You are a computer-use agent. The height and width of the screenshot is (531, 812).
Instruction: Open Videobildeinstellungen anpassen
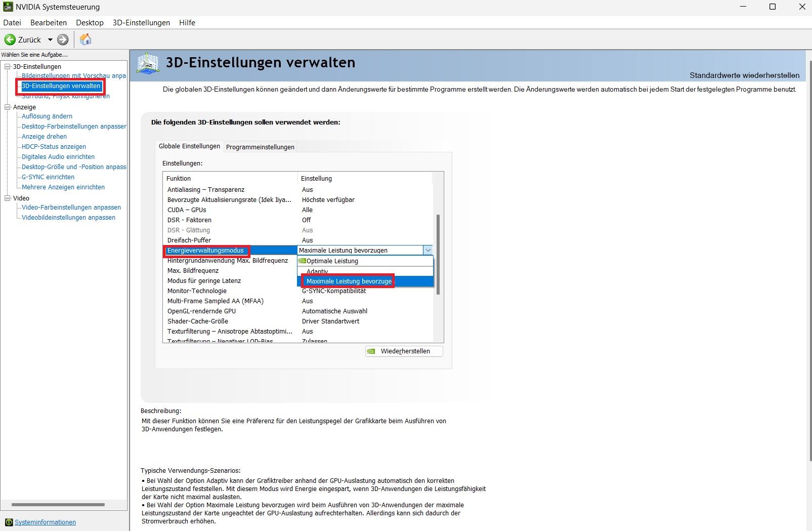(x=68, y=218)
